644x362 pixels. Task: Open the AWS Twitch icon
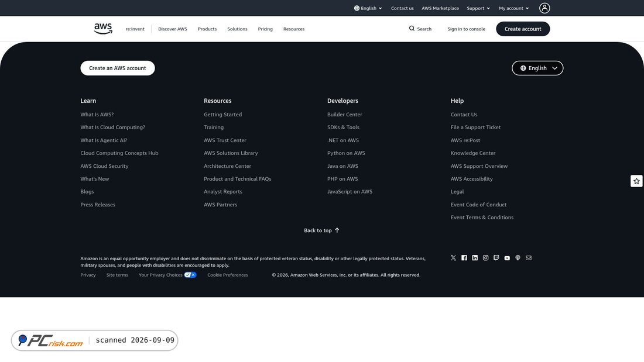point(496,258)
